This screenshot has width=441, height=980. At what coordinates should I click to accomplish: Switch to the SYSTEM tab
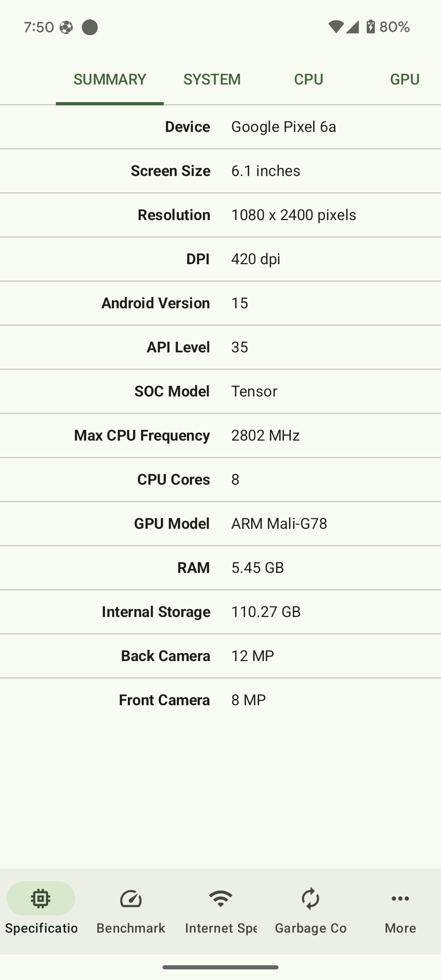tap(212, 79)
